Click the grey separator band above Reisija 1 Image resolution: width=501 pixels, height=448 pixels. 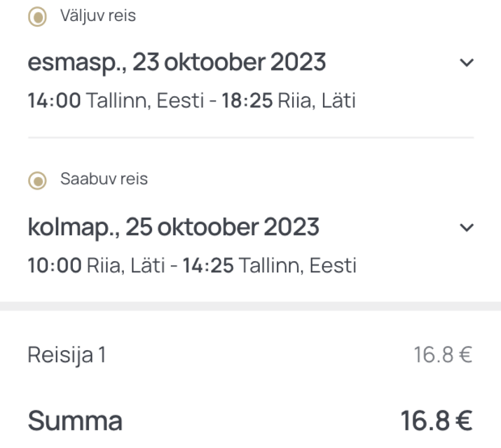(250, 306)
